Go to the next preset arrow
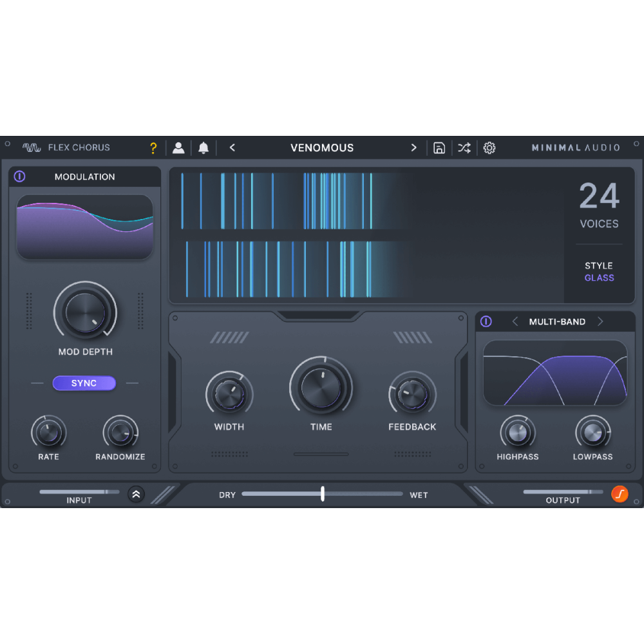The width and height of the screenshot is (644, 644). click(413, 147)
